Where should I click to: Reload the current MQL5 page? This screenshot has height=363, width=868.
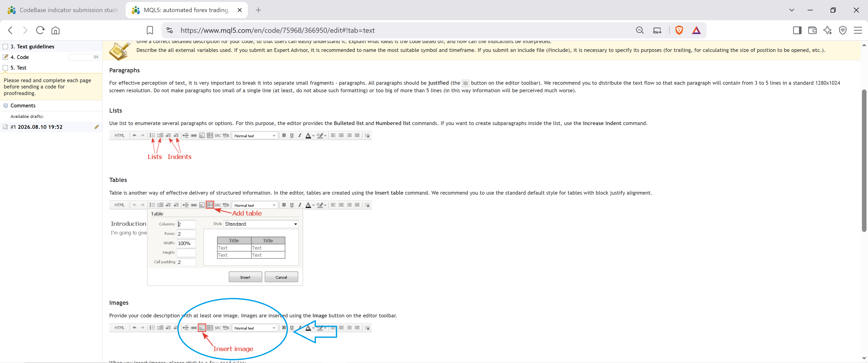click(x=40, y=30)
